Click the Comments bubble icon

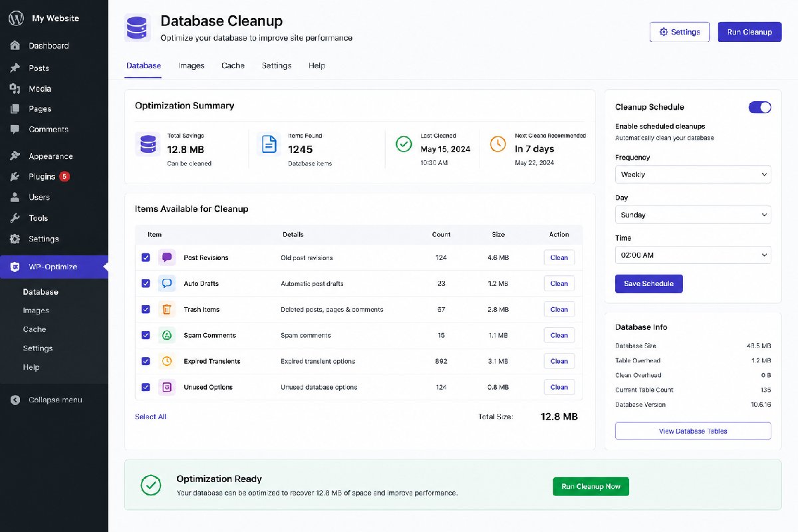[x=15, y=130]
